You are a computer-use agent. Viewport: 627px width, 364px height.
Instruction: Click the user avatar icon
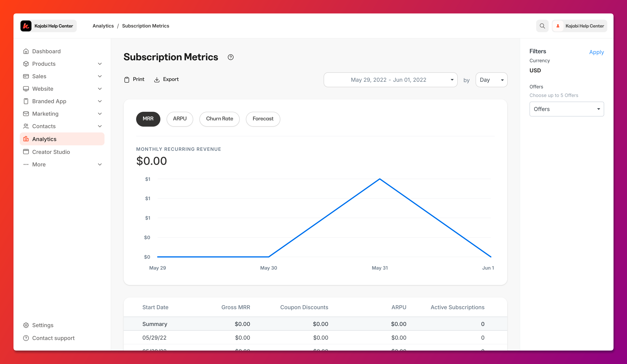pos(558,26)
